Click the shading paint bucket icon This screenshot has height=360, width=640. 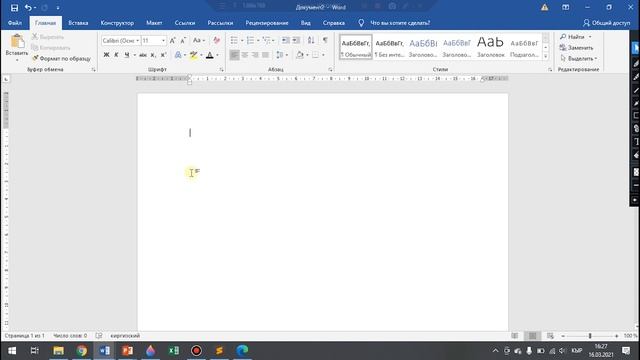(x=300, y=55)
